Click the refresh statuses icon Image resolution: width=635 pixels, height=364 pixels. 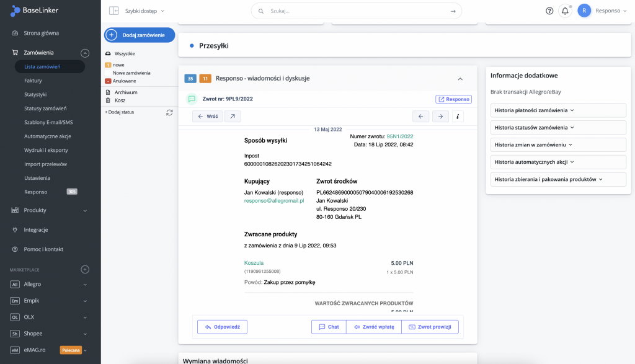[x=169, y=113]
